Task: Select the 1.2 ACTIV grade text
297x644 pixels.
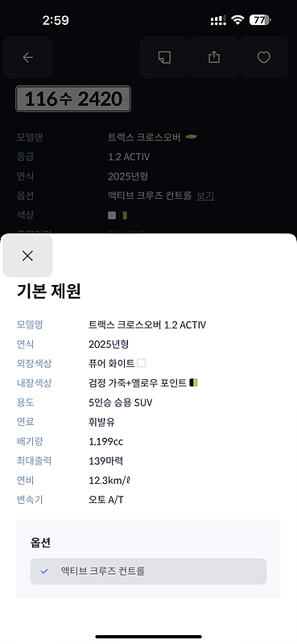Action: coord(129,157)
